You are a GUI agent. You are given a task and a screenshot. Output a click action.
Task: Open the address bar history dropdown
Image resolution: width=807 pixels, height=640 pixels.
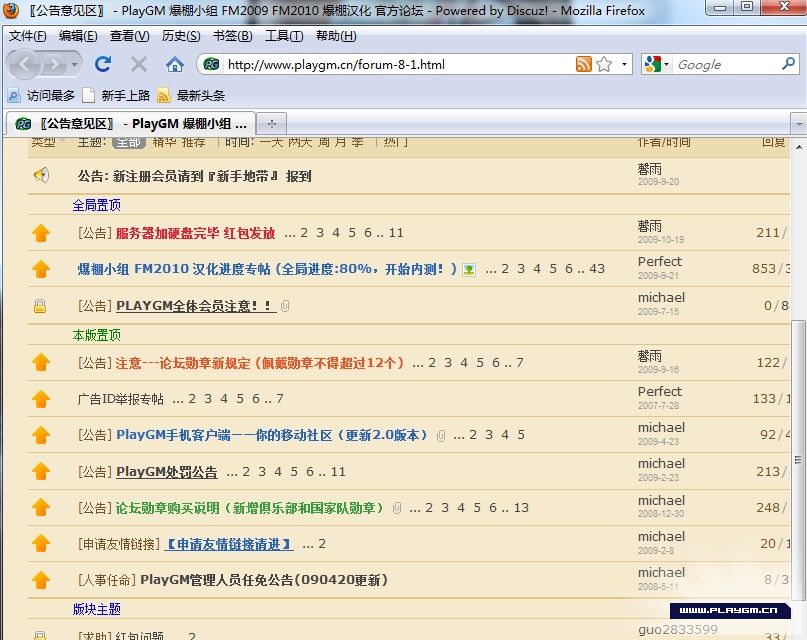625,64
